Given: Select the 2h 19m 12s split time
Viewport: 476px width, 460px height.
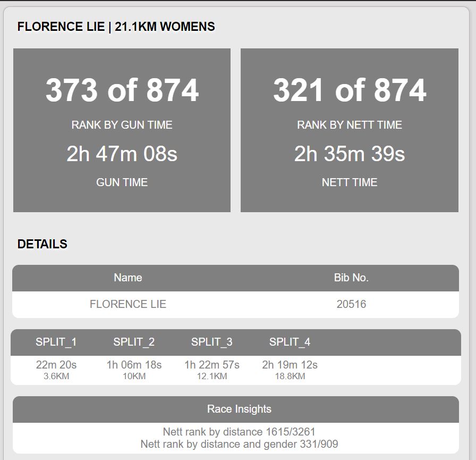Looking at the screenshot, I should click(x=290, y=365).
